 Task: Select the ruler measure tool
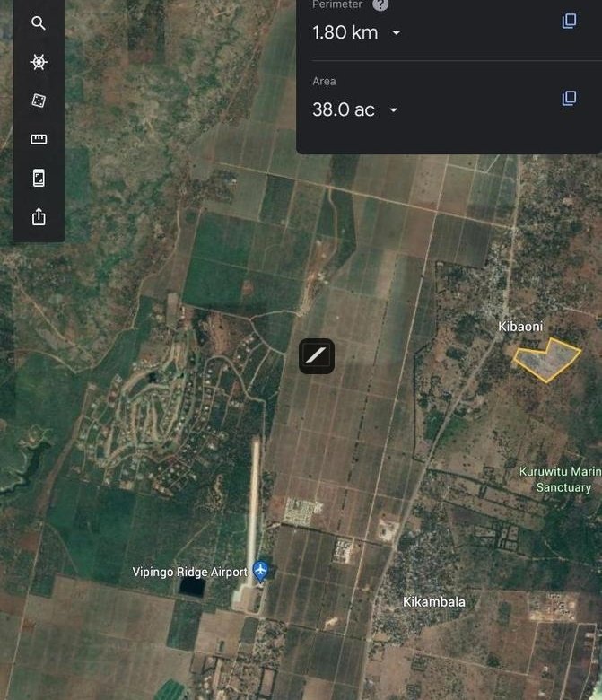pos(39,139)
